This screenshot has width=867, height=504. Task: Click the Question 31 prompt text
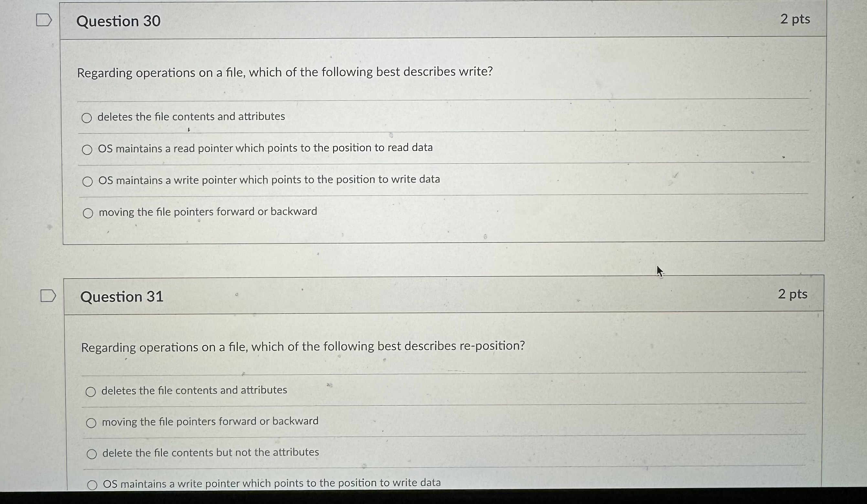pyautogui.click(x=303, y=347)
